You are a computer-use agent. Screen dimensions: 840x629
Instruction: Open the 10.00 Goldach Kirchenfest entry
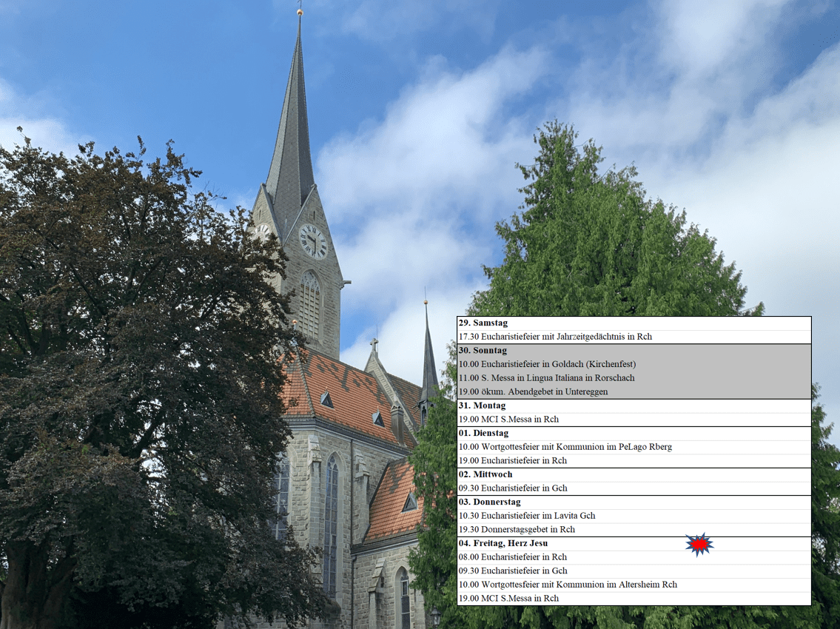point(547,364)
